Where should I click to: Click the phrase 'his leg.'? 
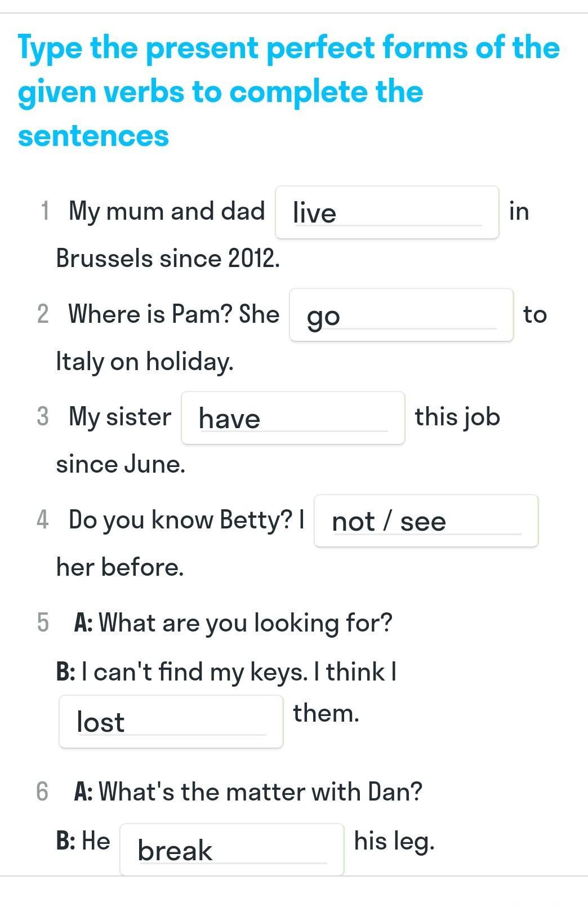coord(394,842)
